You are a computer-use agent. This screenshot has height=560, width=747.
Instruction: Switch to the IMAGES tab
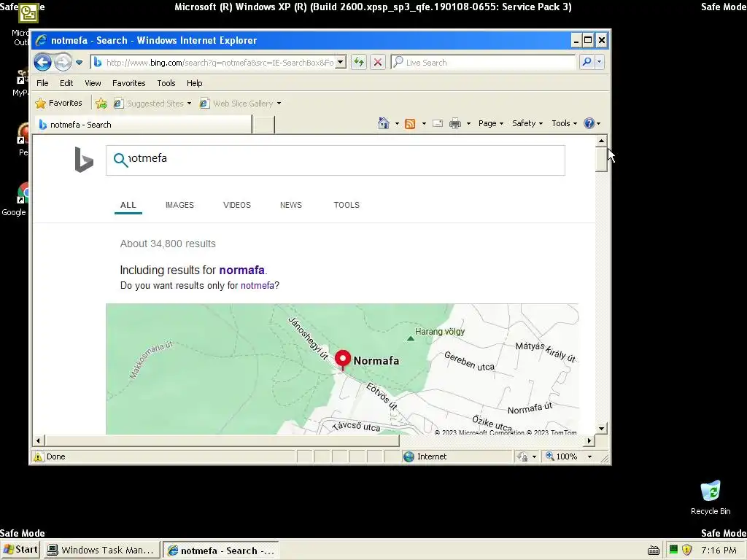point(179,205)
